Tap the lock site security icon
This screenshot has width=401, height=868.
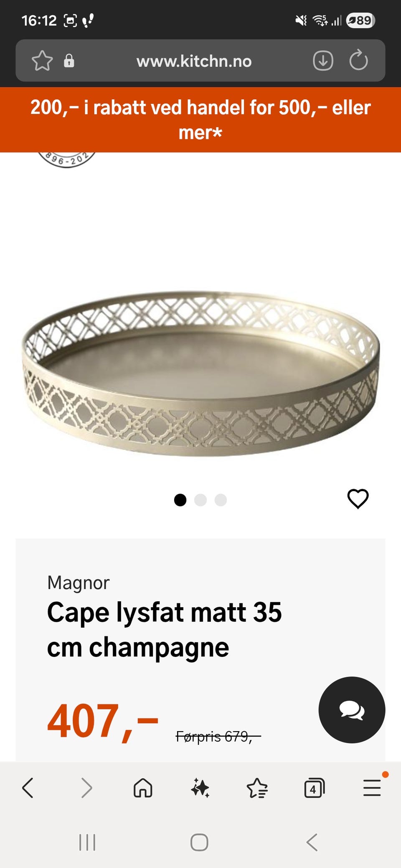click(69, 61)
